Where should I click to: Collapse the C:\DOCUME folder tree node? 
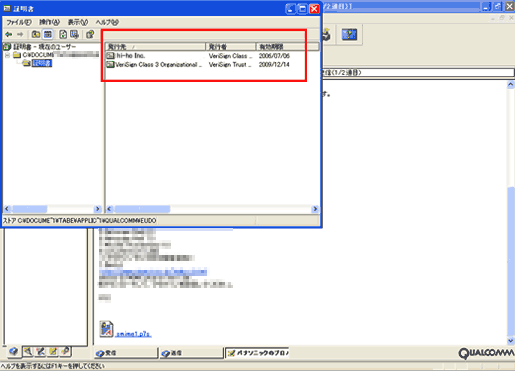click(x=7, y=55)
